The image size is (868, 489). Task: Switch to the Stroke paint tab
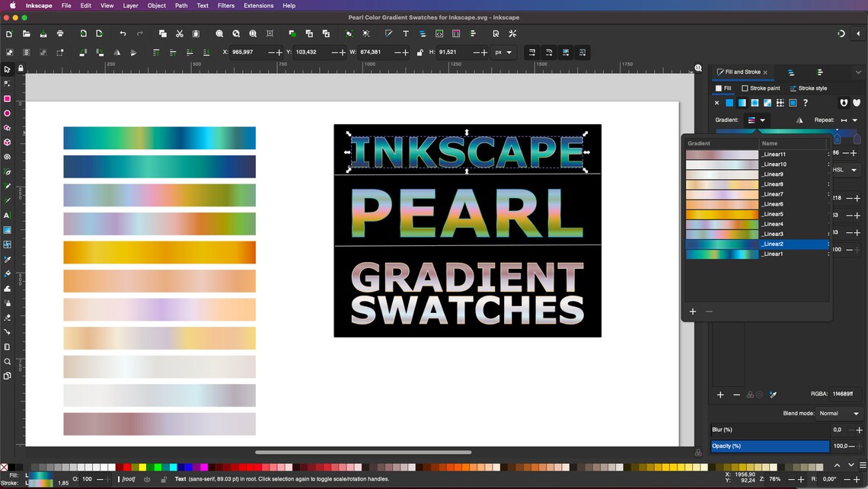pyautogui.click(x=764, y=88)
